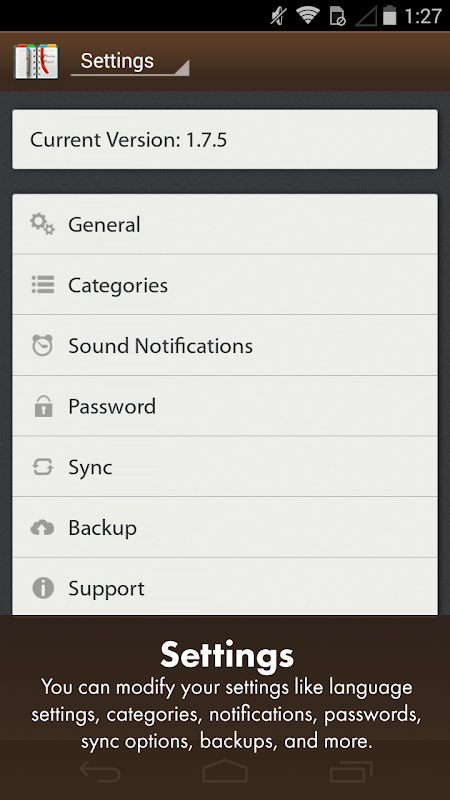Image resolution: width=450 pixels, height=800 pixels.
Task: Tap the dropdown triangle beside Settings
Action: [x=182, y=67]
